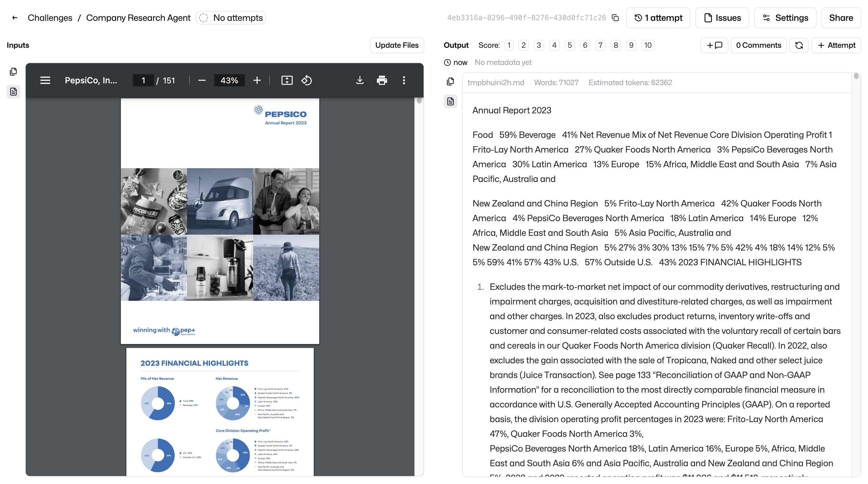Click the print document icon
The height and width of the screenshot is (484, 868).
[x=381, y=80]
